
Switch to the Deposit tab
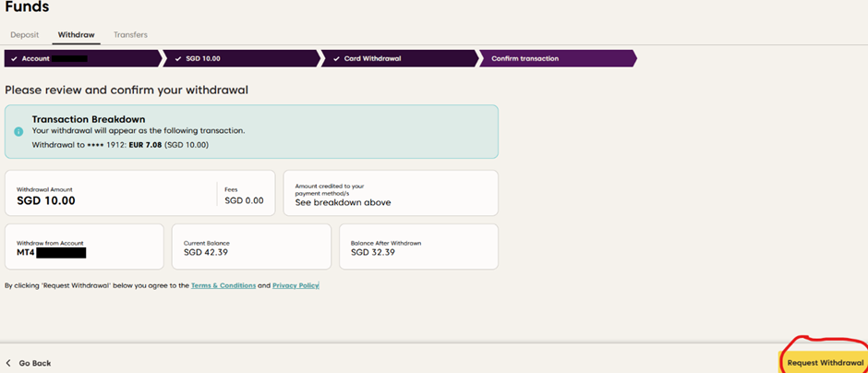coord(25,35)
